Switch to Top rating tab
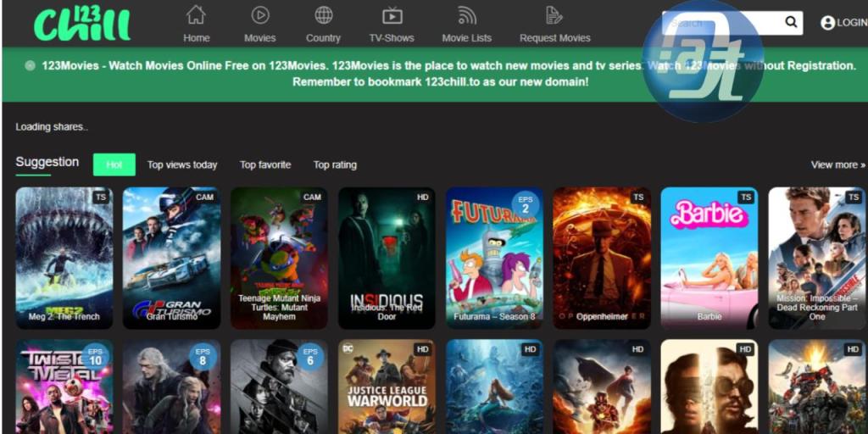 (x=335, y=165)
